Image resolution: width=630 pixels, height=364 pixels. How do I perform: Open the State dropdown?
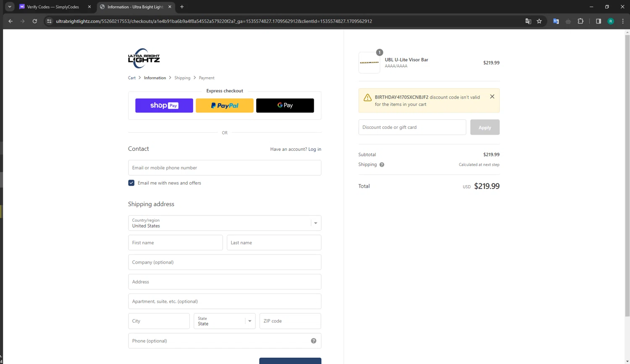coord(225,321)
